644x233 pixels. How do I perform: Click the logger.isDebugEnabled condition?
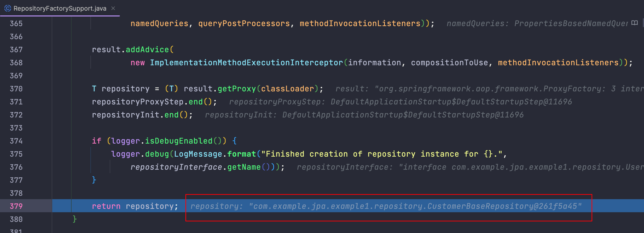click(168, 141)
